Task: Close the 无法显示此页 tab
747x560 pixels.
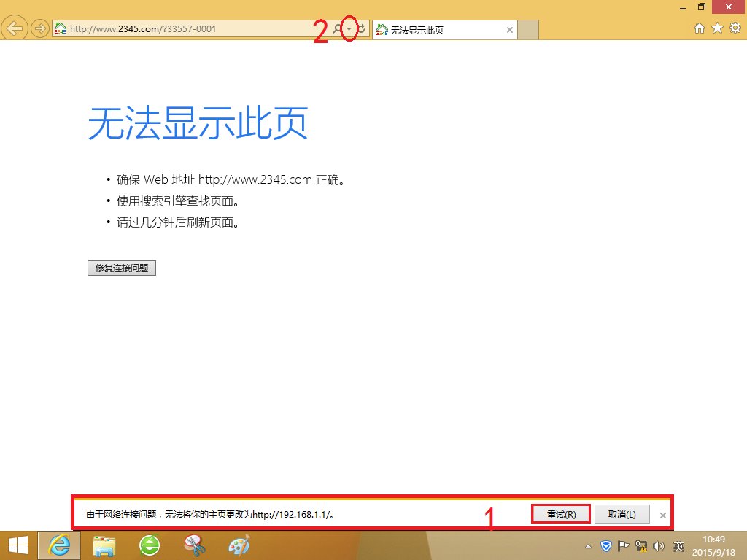Action: [x=509, y=30]
